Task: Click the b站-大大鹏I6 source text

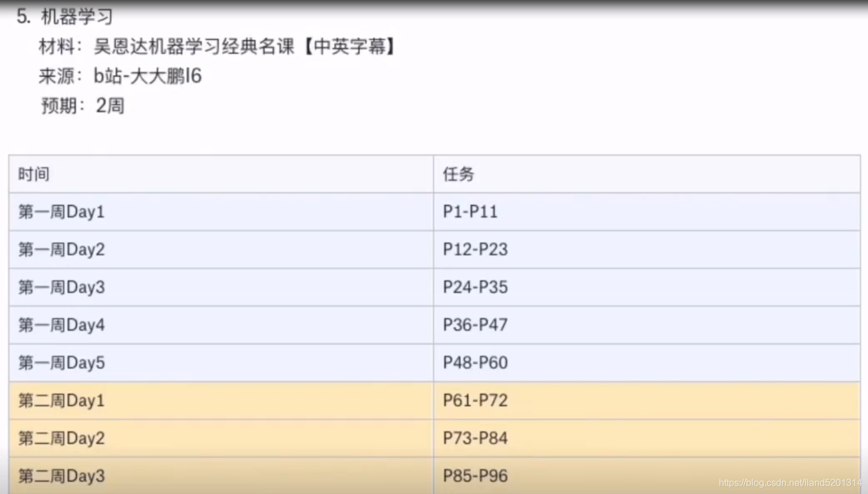Action: pyautogui.click(x=148, y=76)
